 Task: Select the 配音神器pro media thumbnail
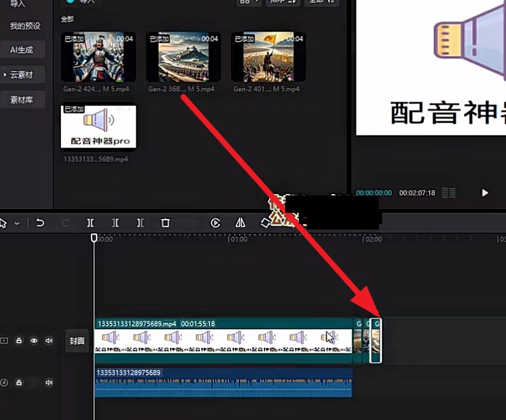click(98, 127)
